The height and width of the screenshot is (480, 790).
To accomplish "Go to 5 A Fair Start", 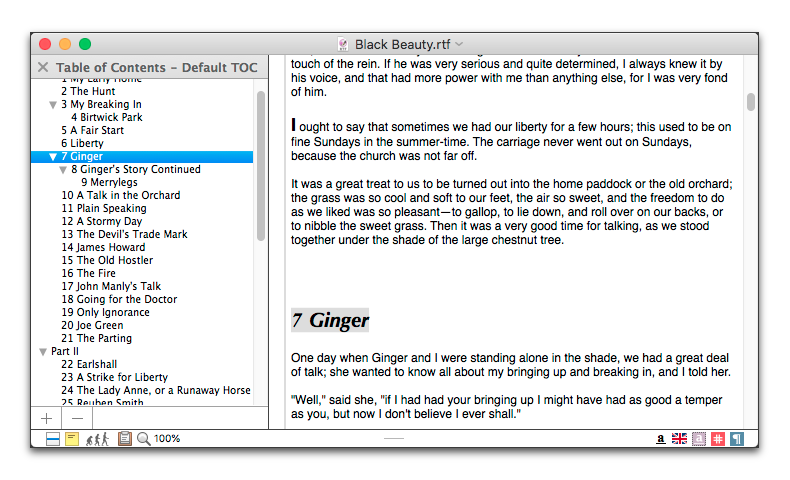I will (x=92, y=130).
